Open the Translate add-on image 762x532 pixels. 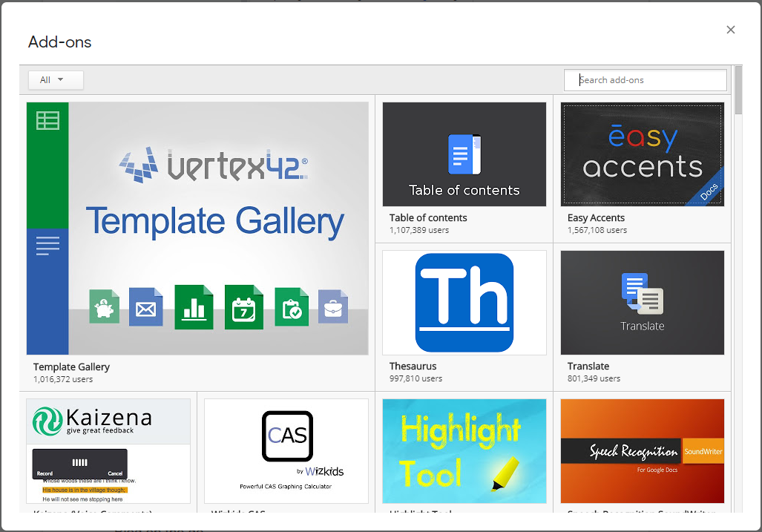pos(642,303)
